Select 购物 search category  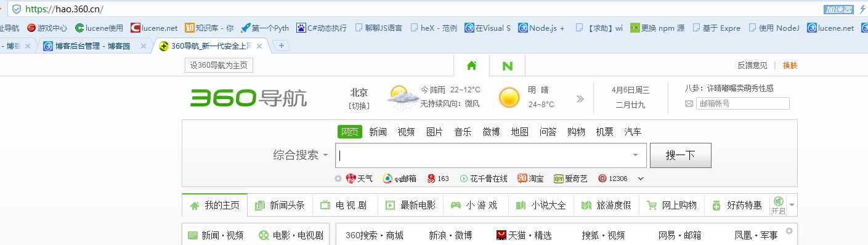coord(576,132)
